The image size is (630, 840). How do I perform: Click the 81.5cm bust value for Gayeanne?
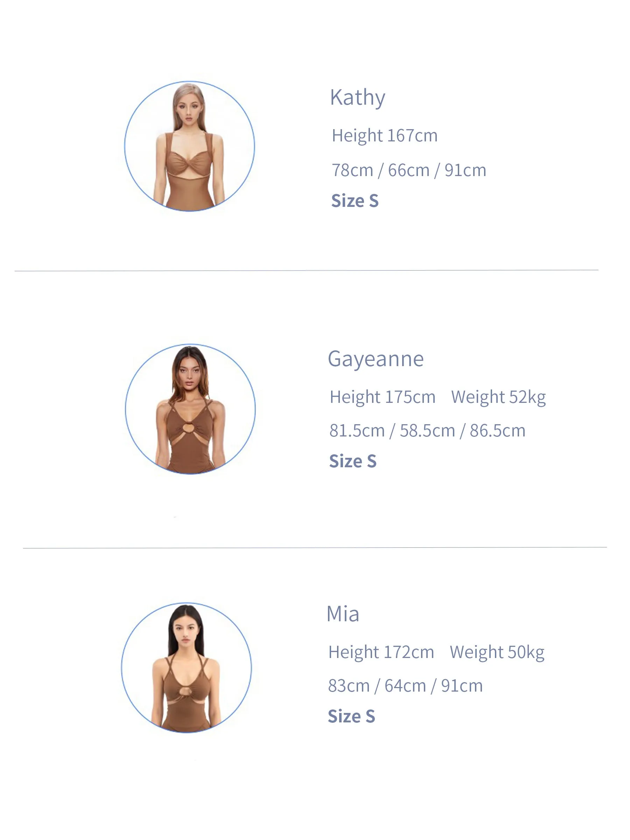coord(357,431)
